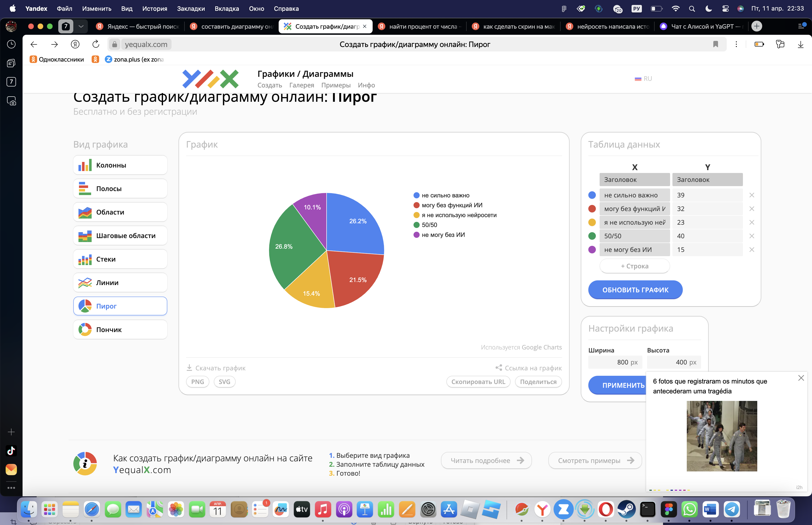Launch Steam from the Dock
812x525 pixels.
[626, 510]
